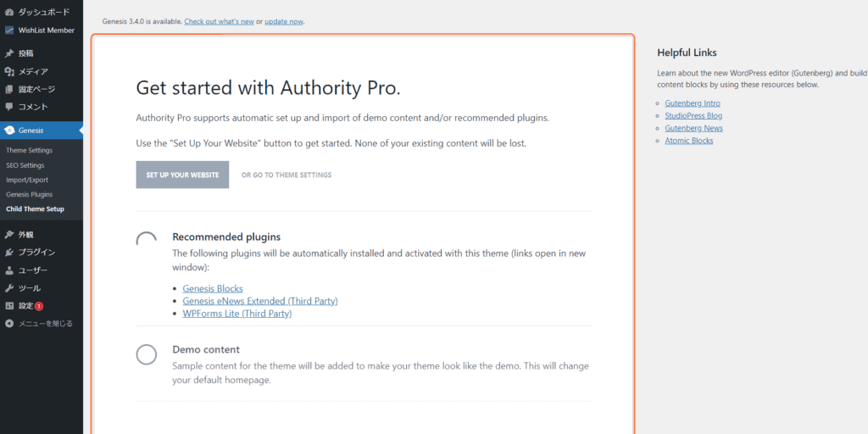
Task: Open WPForms Lite (Third Party) link
Action: [237, 314]
